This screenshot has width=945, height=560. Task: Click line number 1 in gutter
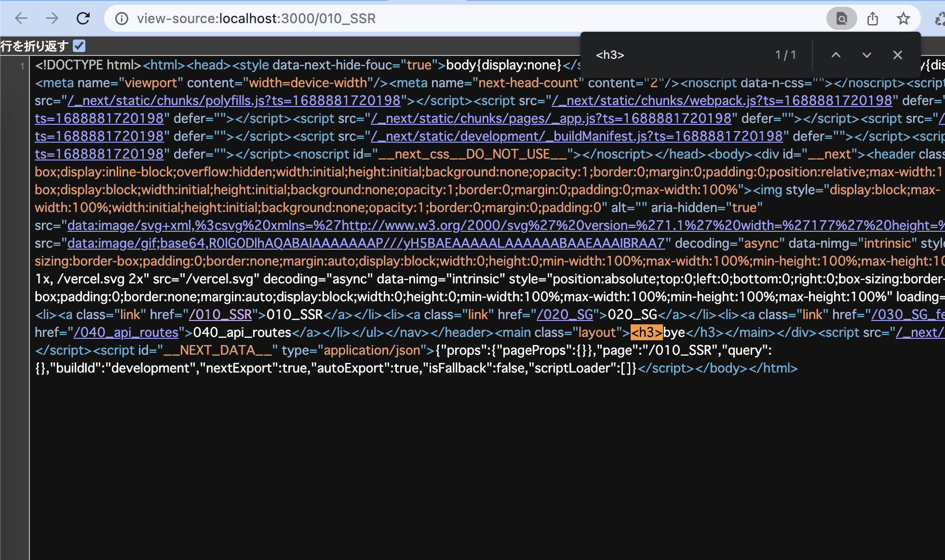[x=22, y=66]
